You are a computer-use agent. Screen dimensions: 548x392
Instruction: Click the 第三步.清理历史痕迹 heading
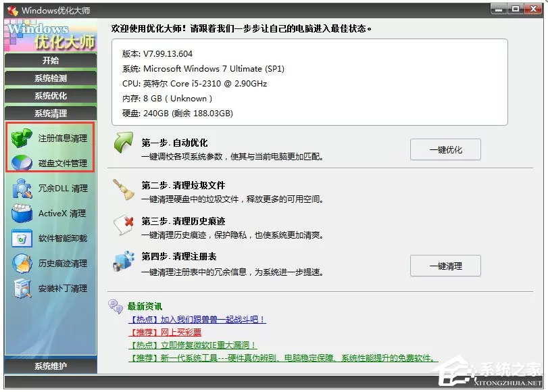(x=183, y=222)
